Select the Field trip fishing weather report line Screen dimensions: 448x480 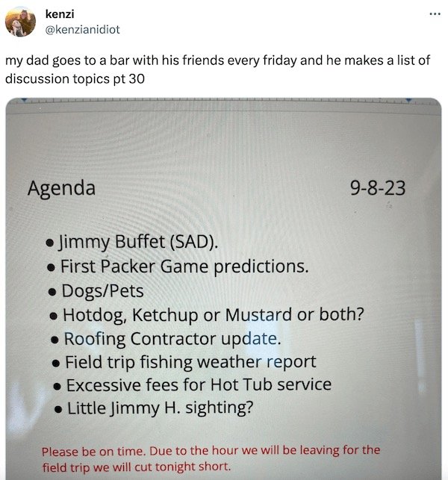point(184,362)
